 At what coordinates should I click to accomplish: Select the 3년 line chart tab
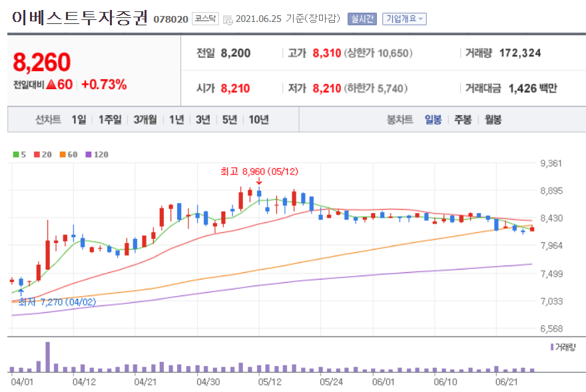[x=203, y=120]
